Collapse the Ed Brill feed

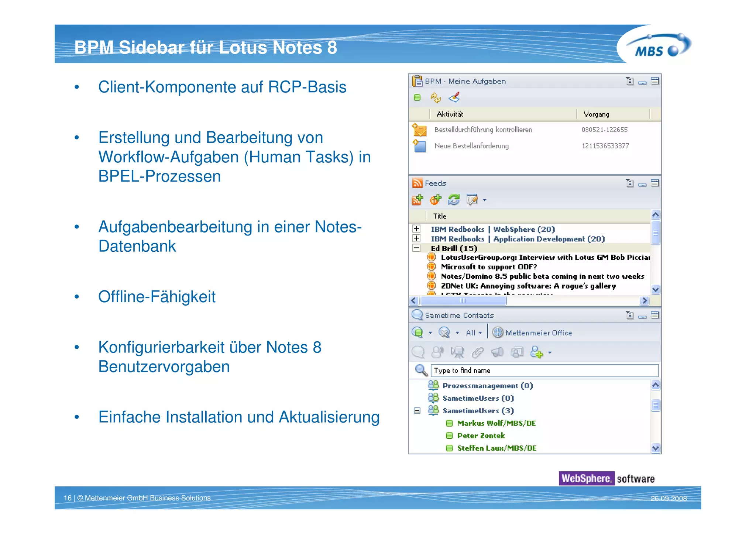(x=416, y=248)
